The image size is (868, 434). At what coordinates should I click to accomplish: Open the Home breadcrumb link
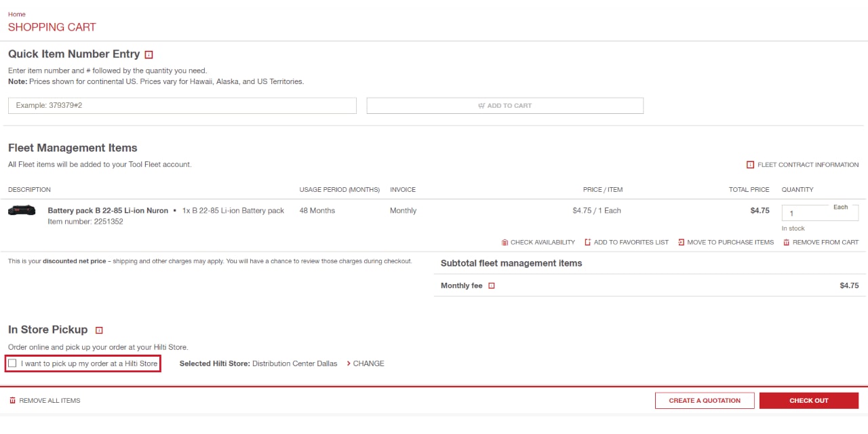pos(16,14)
